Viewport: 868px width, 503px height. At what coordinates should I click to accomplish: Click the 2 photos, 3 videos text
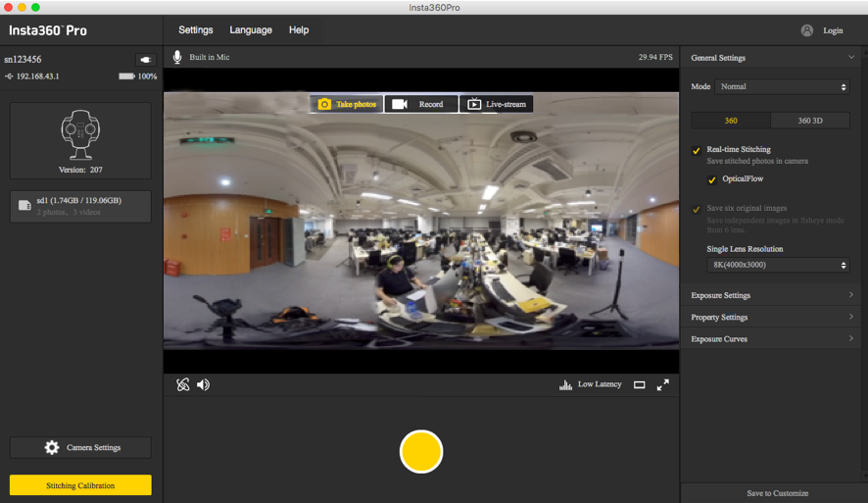69,212
